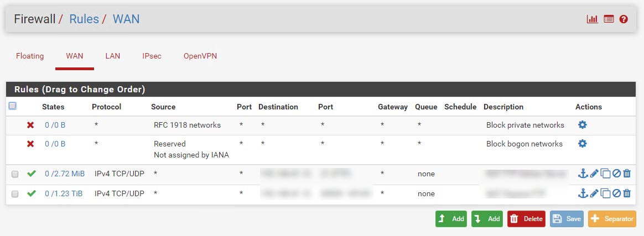Click the gear icon for Block bogon networks
This screenshot has height=236, width=644.
coord(583,144)
